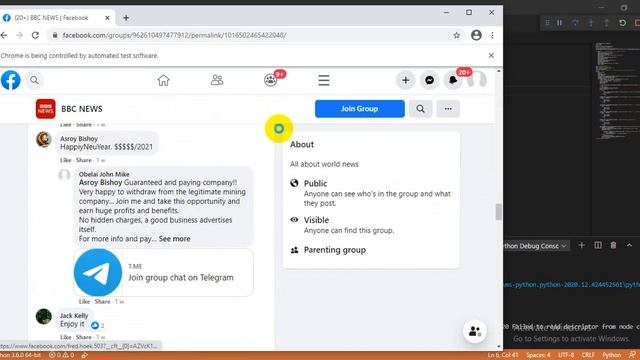640x360 pixels.
Task: Click Parenting group label
Action: [x=335, y=250]
